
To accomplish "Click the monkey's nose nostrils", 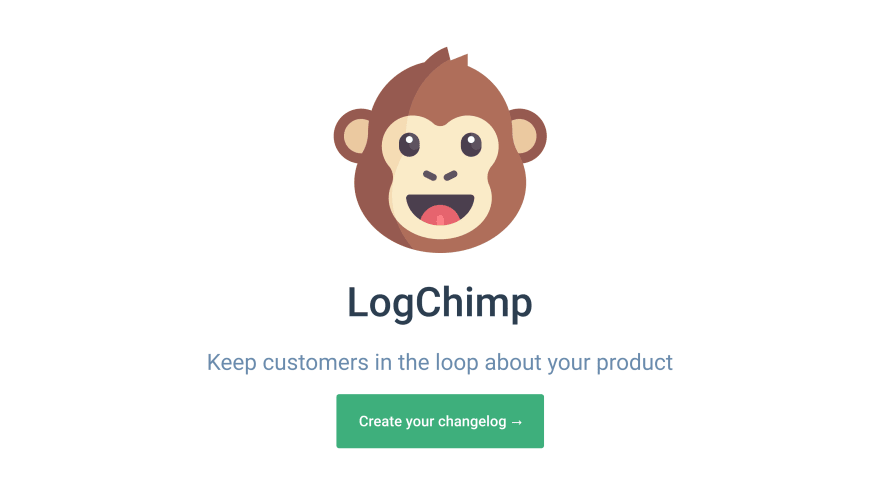I will (440, 176).
